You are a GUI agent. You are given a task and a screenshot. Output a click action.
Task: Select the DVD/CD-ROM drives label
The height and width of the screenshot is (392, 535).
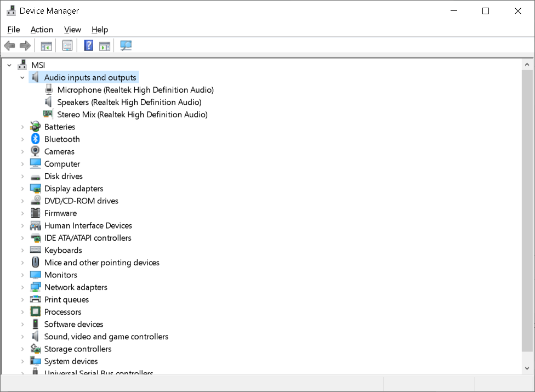(x=81, y=201)
